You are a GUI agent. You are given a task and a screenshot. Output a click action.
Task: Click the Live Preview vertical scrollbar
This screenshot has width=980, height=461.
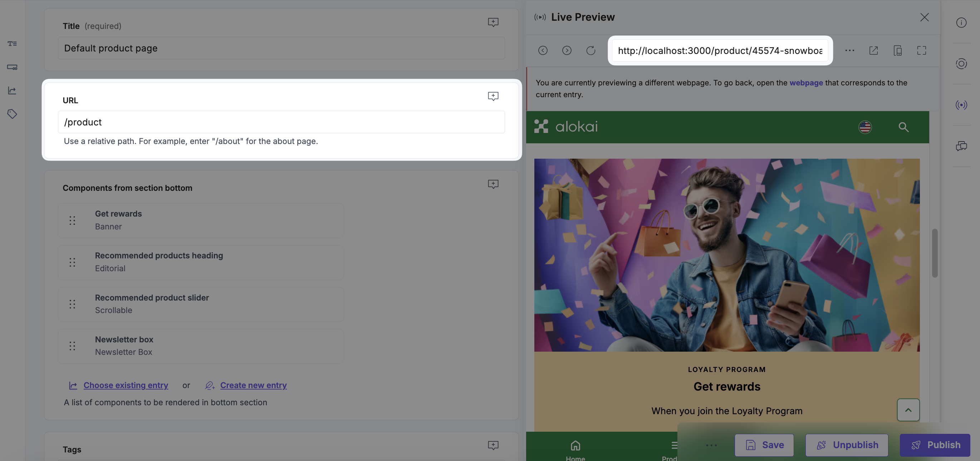pyautogui.click(x=935, y=253)
